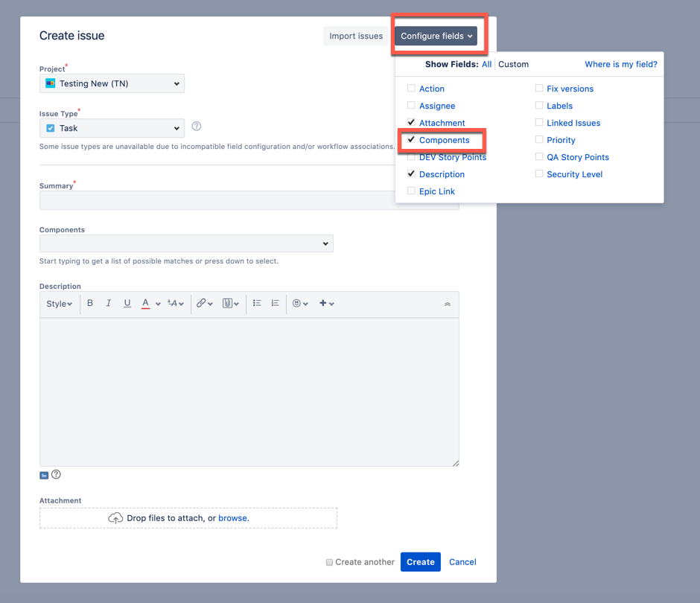Enable the QA Story Points checkbox
The image size is (700, 603).
[x=539, y=156]
